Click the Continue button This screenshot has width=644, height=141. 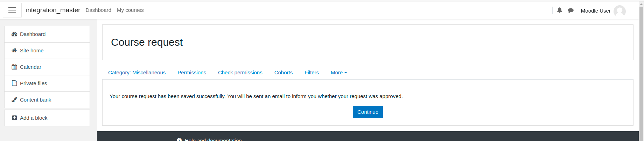pos(368,112)
